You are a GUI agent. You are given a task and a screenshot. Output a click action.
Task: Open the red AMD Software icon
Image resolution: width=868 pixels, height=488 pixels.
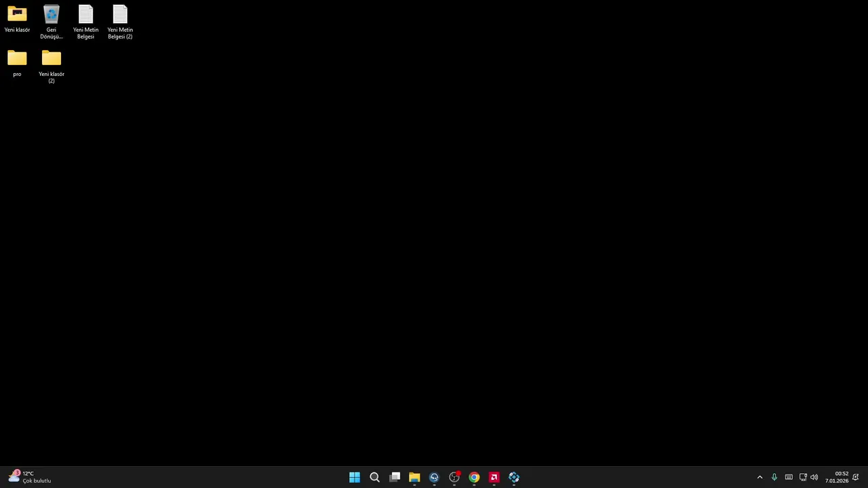click(494, 477)
